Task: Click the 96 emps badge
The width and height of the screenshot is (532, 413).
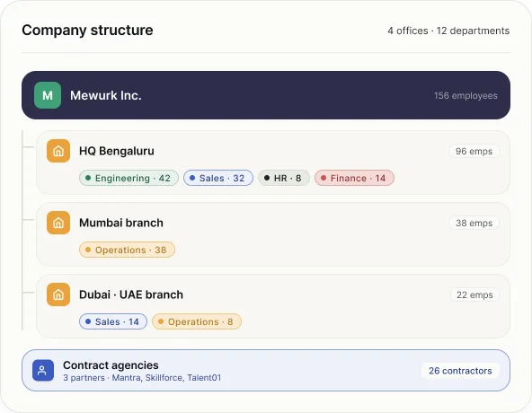Action: 474,151
